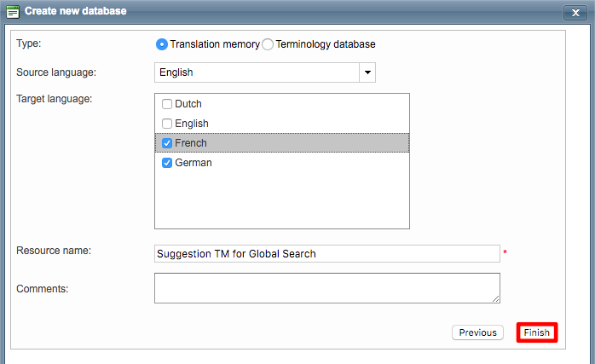Close the Create new database dialog

574,13
